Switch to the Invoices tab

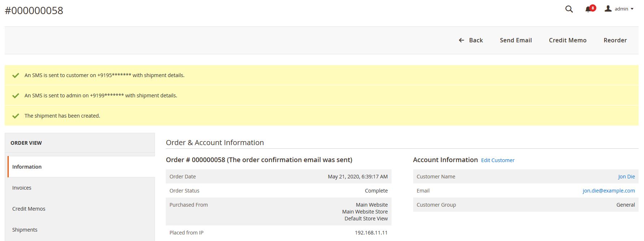(x=22, y=188)
